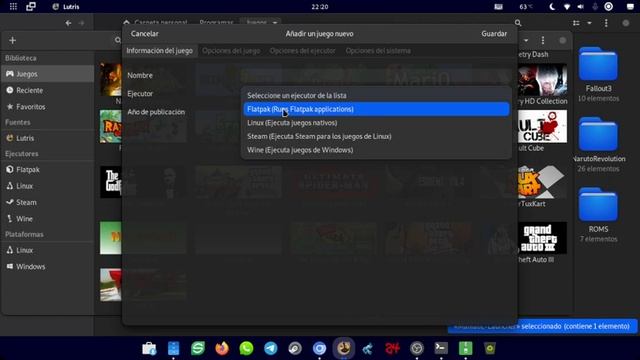Screen dimensions: 640x360
Task: Select Windows platform in Lutris sidebar
Action: click(x=48, y=267)
